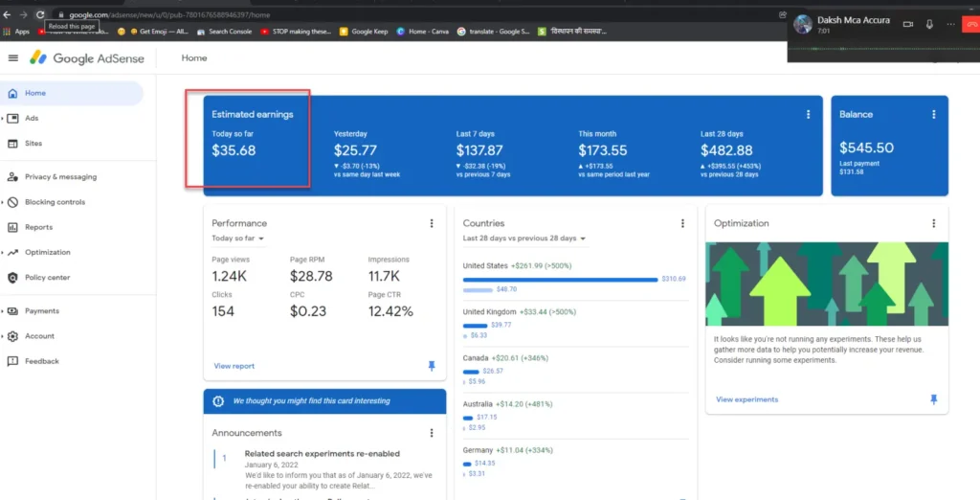This screenshot has width=980, height=500.
Task: Open the hamburger main menu
Action: 12,57
